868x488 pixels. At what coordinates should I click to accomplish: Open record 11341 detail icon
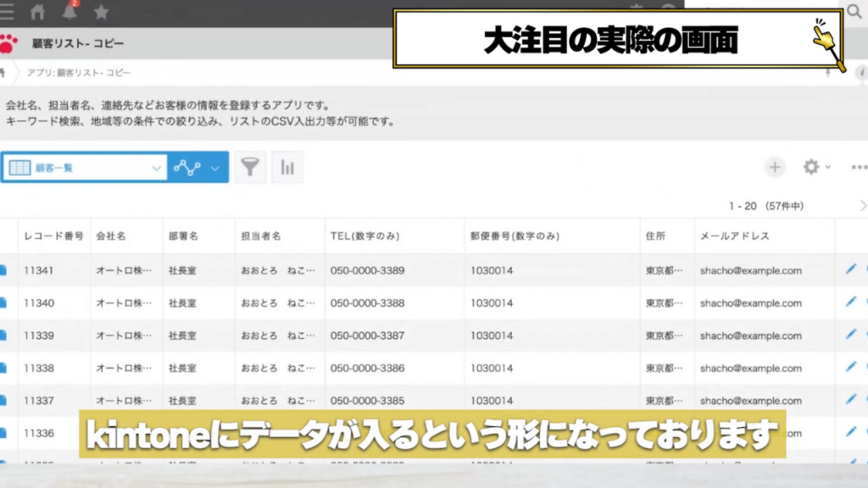(x=3, y=270)
